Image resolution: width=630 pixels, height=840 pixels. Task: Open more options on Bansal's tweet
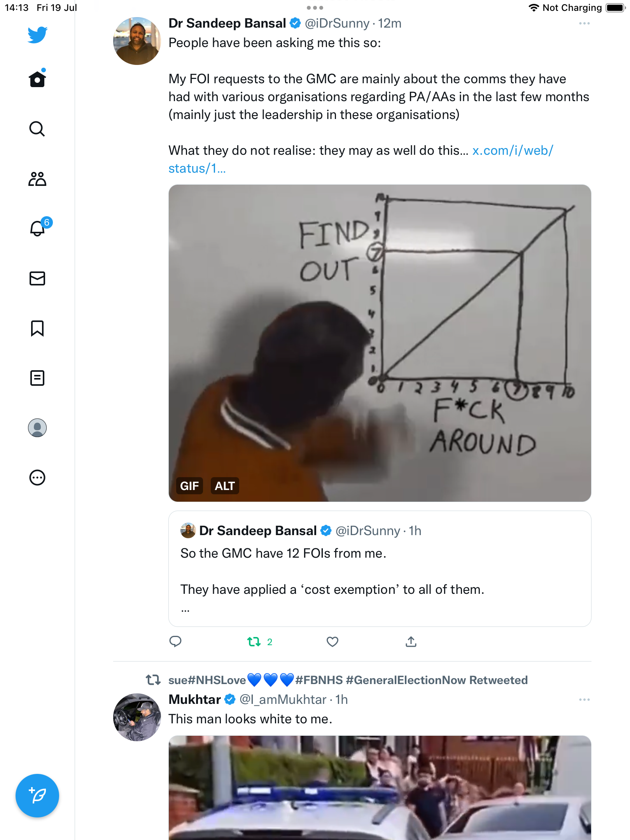click(584, 24)
